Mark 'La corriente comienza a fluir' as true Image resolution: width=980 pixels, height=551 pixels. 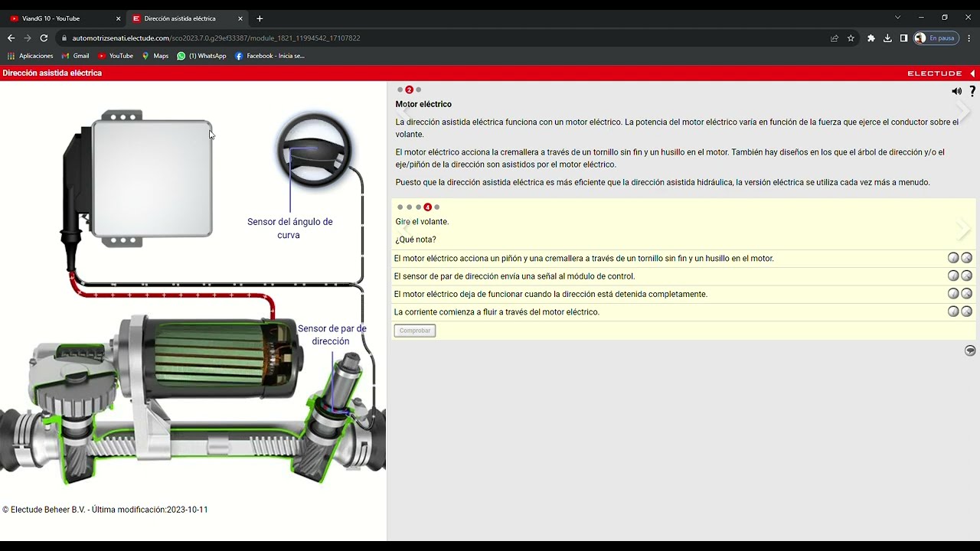[x=953, y=311]
